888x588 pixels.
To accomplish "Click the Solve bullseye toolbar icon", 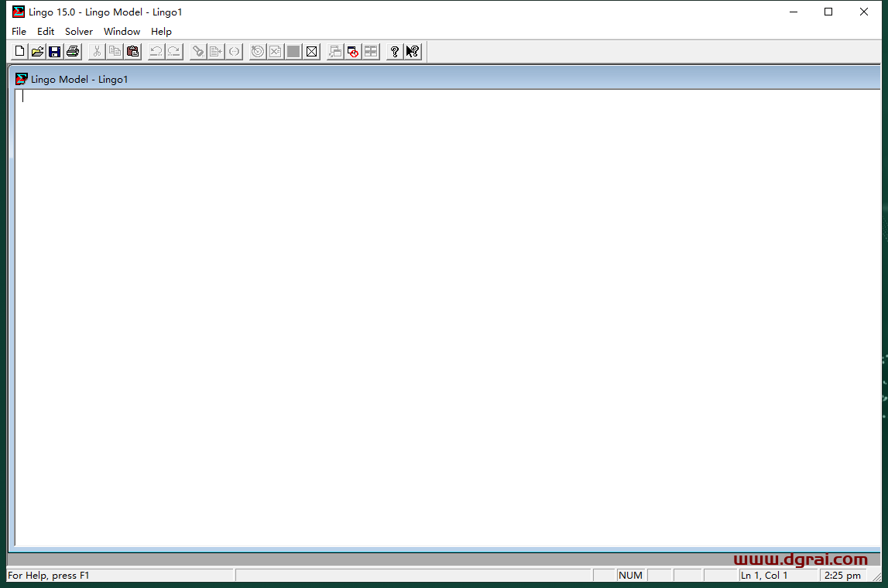I will (257, 52).
